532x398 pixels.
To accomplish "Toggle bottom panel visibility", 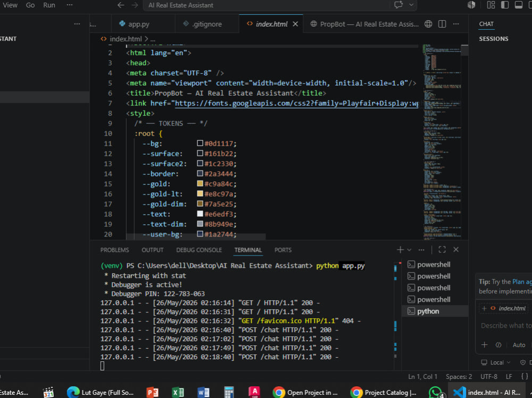I will click(x=519, y=5).
